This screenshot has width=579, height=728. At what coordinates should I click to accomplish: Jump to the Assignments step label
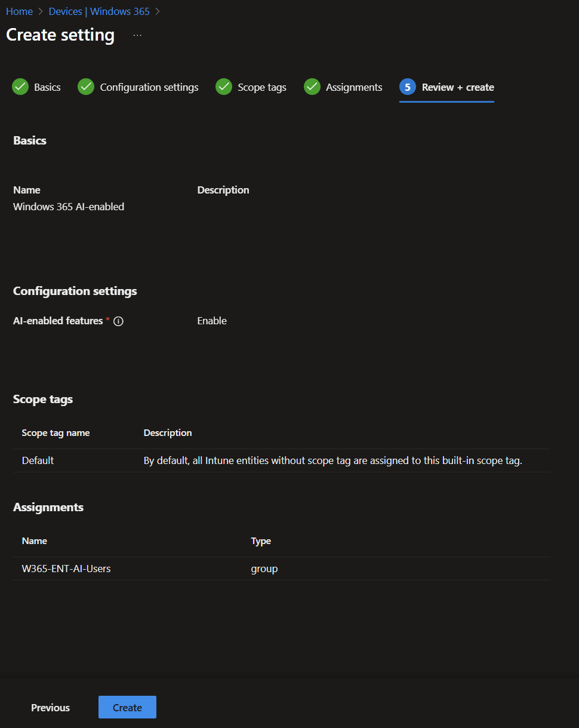pos(354,87)
